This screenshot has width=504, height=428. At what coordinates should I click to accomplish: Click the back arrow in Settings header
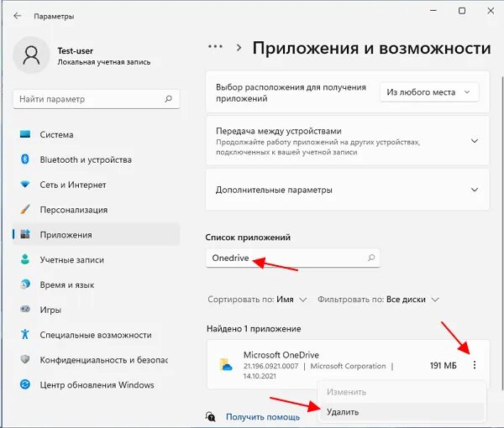coord(18,16)
